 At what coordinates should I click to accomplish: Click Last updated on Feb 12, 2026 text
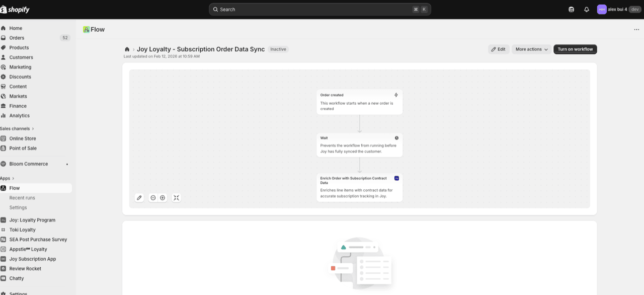[162, 56]
